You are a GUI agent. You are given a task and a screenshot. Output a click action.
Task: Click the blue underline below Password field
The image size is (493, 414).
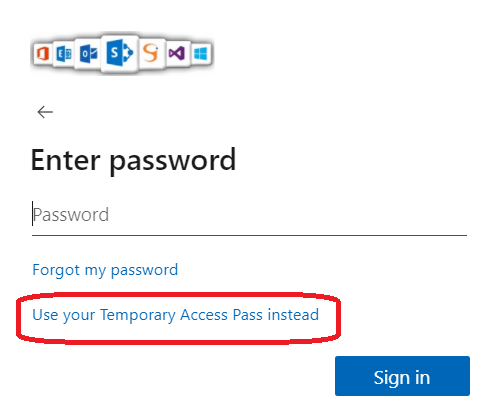pyautogui.click(x=249, y=235)
